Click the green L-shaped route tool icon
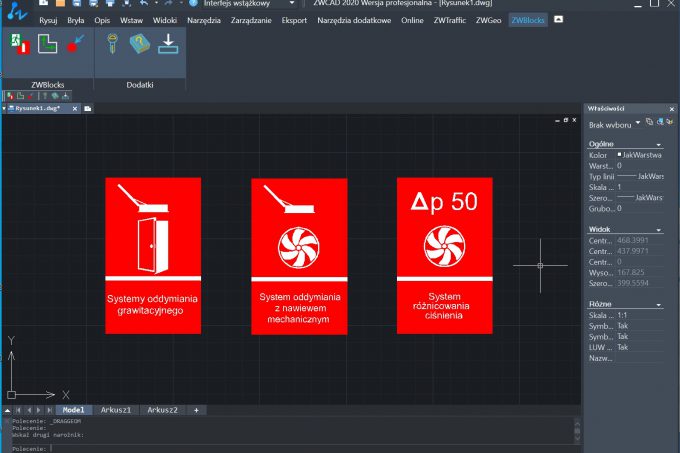The width and height of the screenshot is (680, 453). [x=47, y=44]
